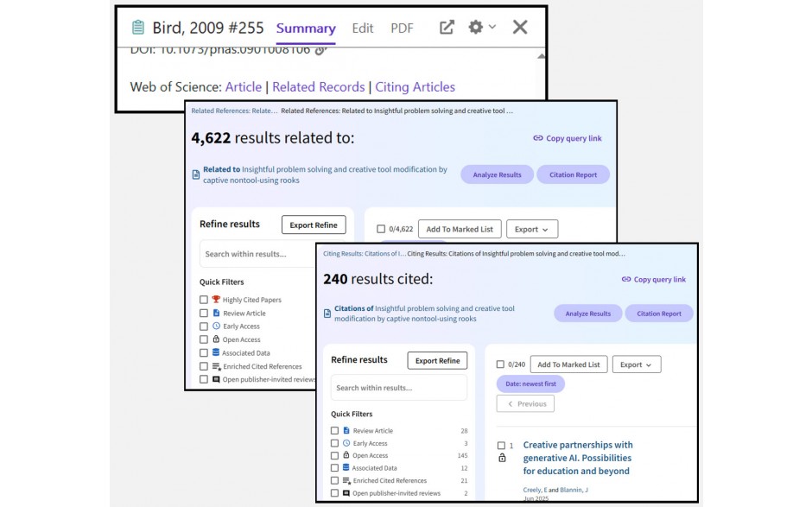This screenshot has width=812, height=507.
Task: Enable the Review Article quick filter
Action: [335, 430]
